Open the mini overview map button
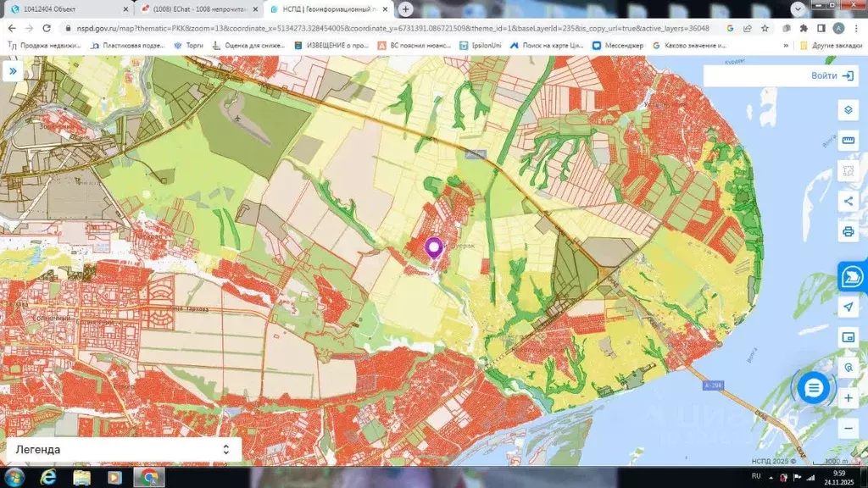This screenshot has height=488, width=868. coord(848,337)
